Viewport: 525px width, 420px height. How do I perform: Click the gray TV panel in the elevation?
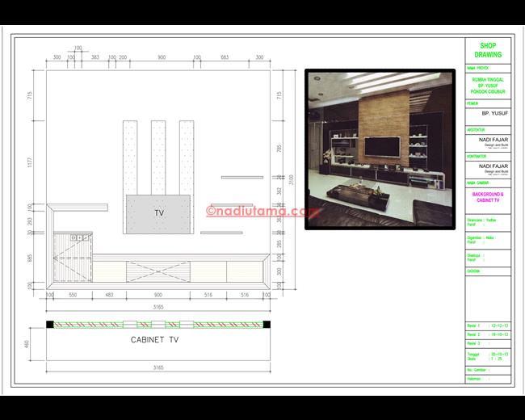tap(158, 212)
